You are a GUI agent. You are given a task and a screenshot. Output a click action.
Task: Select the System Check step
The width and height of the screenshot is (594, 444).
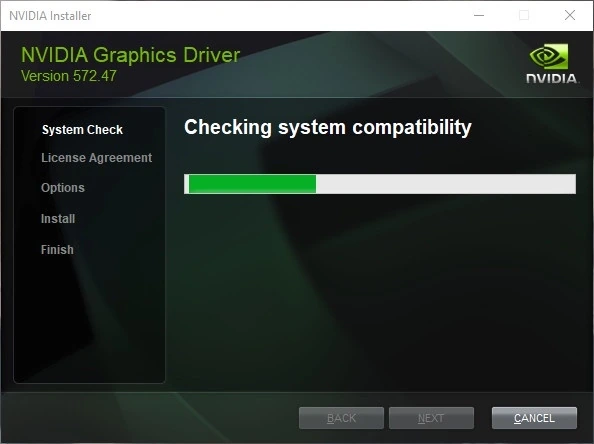(x=82, y=130)
